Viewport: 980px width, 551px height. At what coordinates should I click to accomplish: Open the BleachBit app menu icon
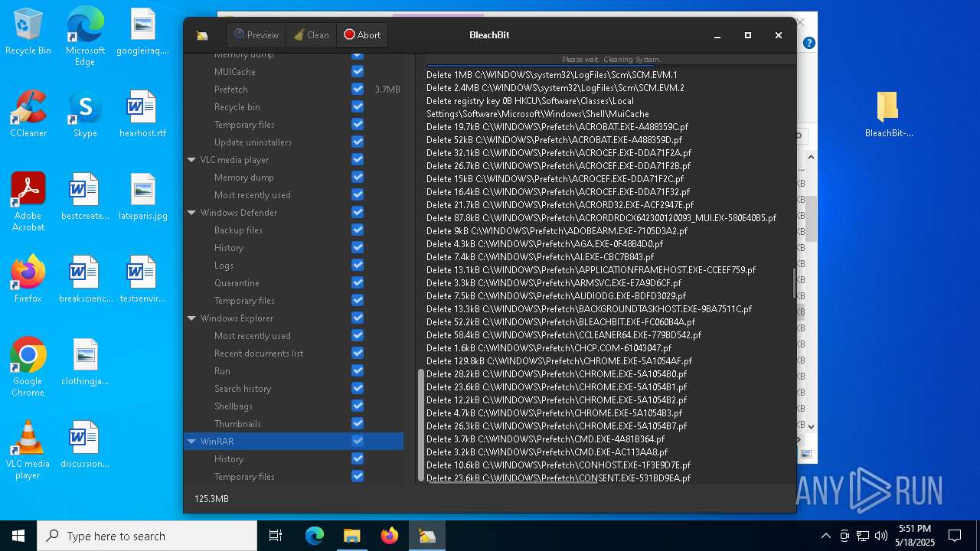click(202, 35)
